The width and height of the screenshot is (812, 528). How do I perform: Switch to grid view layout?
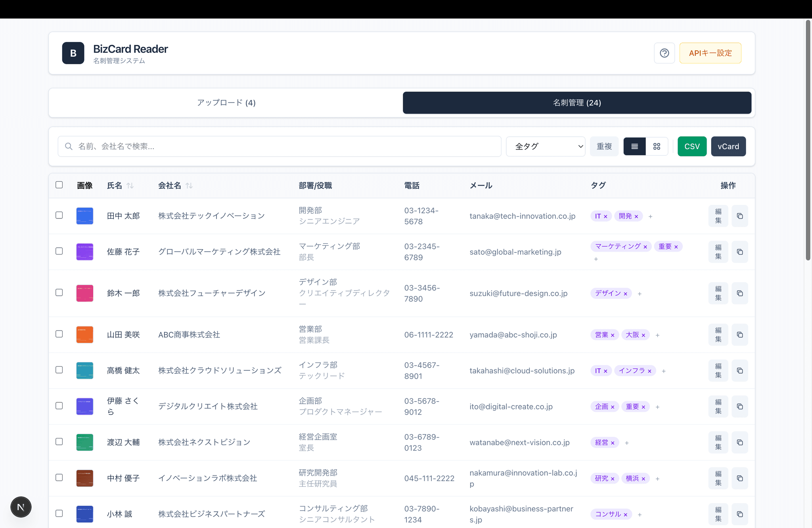coord(657,146)
